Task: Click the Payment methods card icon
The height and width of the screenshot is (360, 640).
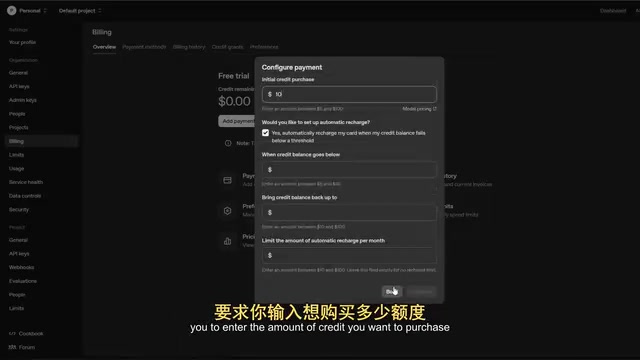Action: [x=227, y=180]
